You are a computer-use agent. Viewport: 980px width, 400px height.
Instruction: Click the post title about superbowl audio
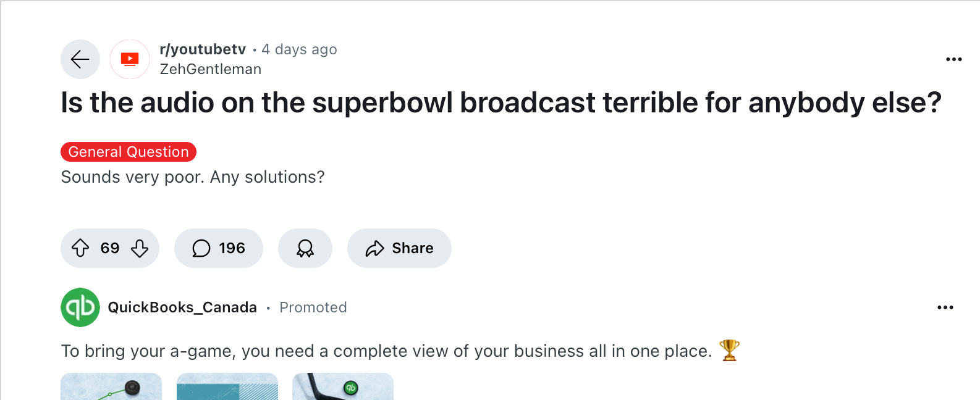pos(501,102)
